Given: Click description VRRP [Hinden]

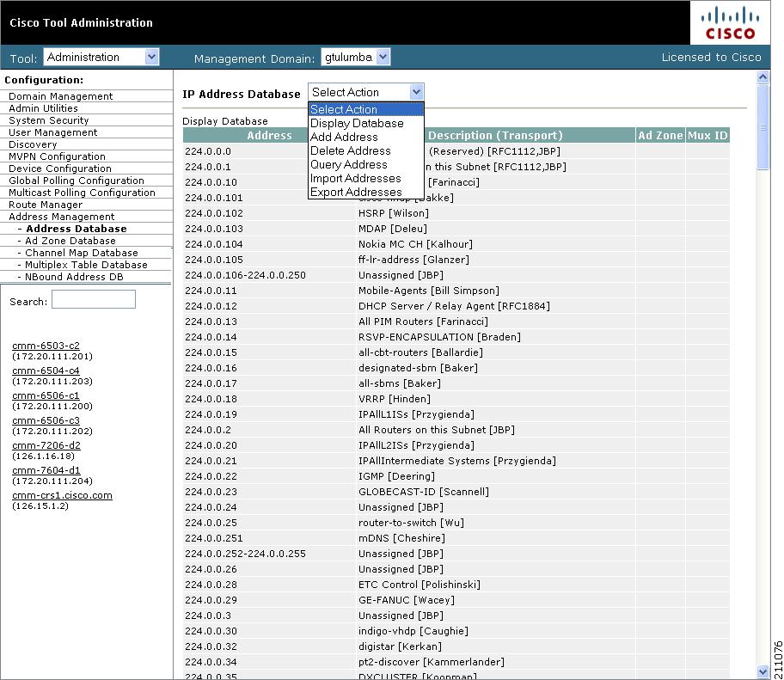Looking at the screenshot, I should pyautogui.click(x=394, y=399).
